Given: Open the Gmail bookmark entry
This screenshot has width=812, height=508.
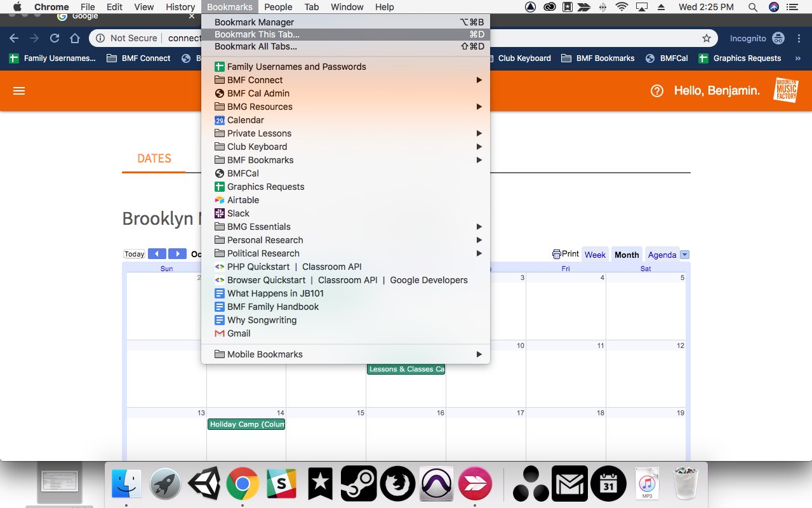Looking at the screenshot, I should coord(345,333).
